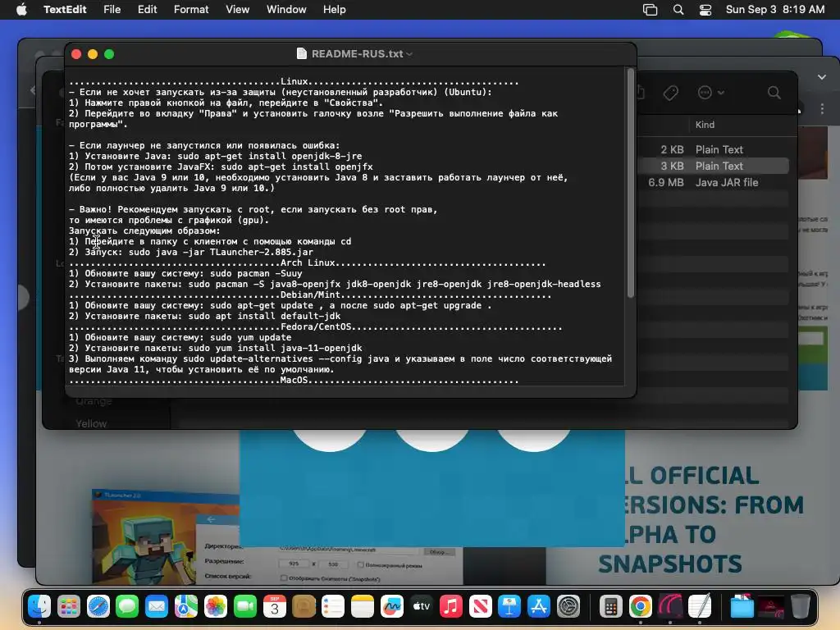Image resolution: width=840 pixels, height=630 pixels.
Task: Click the TextEdit document vertical scrollbar
Action: pos(631,183)
